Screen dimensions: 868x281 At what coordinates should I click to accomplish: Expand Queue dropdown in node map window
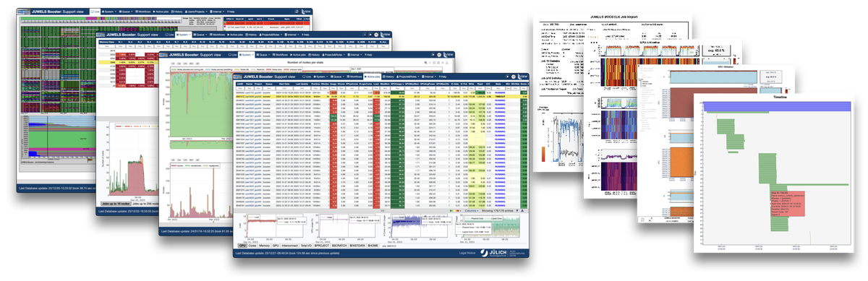click(x=125, y=12)
